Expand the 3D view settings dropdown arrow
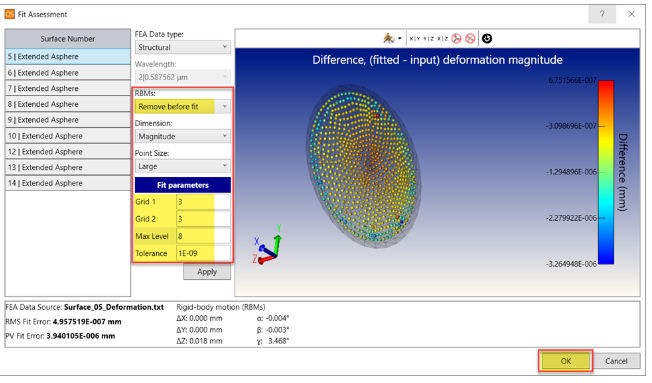The width and height of the screenshot is (652, 383). click(400, 39)
